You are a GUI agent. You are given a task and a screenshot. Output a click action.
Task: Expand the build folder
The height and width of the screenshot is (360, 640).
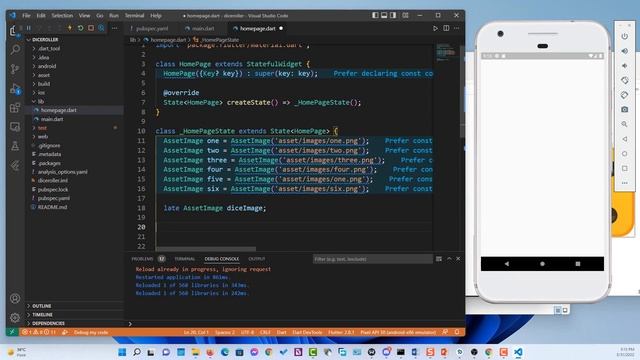[44, 84]
